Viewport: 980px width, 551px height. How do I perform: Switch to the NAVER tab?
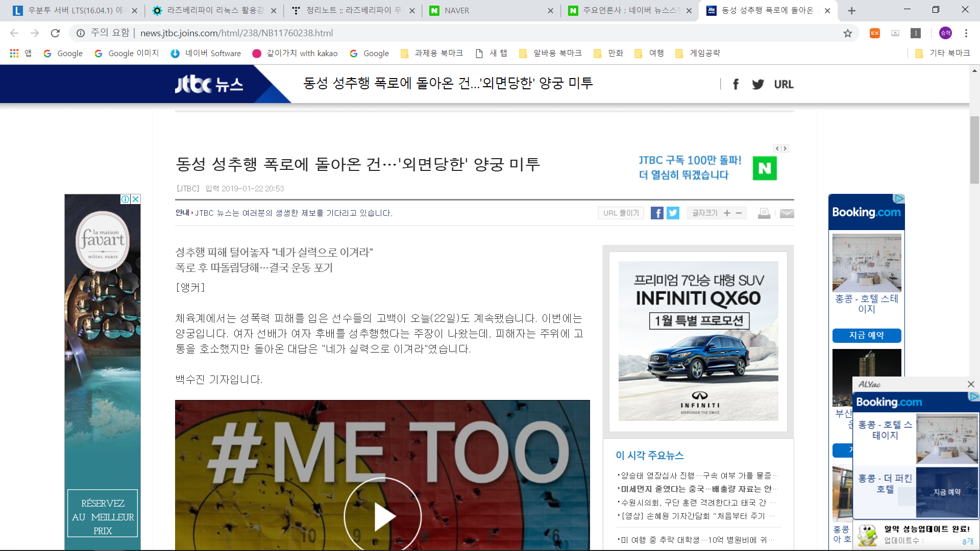click(490, 11)
